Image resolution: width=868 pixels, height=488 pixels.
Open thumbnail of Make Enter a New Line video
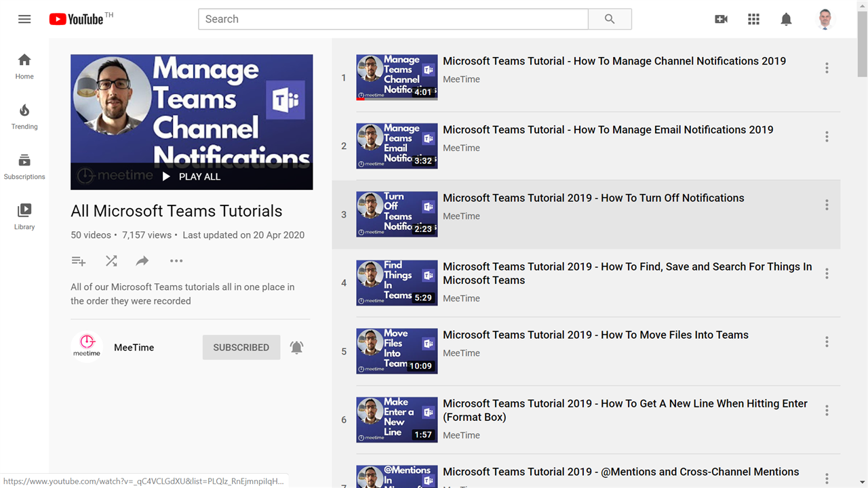tap(397, 420)
